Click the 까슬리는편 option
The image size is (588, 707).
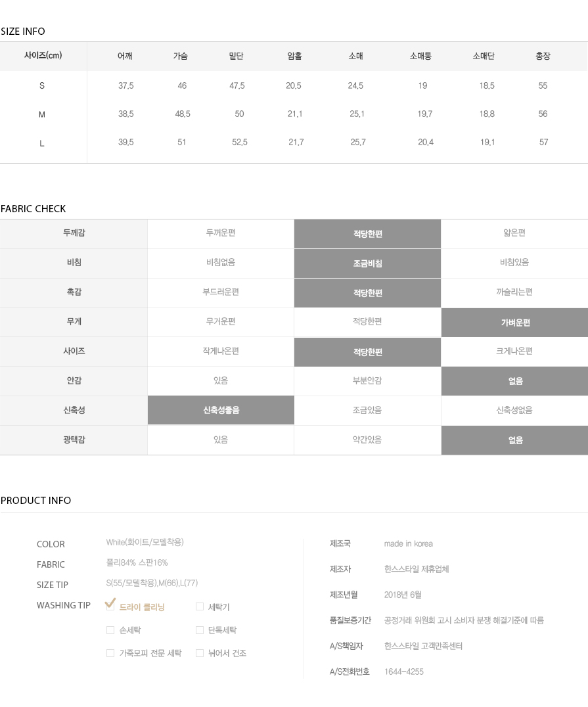click(514, 292)
